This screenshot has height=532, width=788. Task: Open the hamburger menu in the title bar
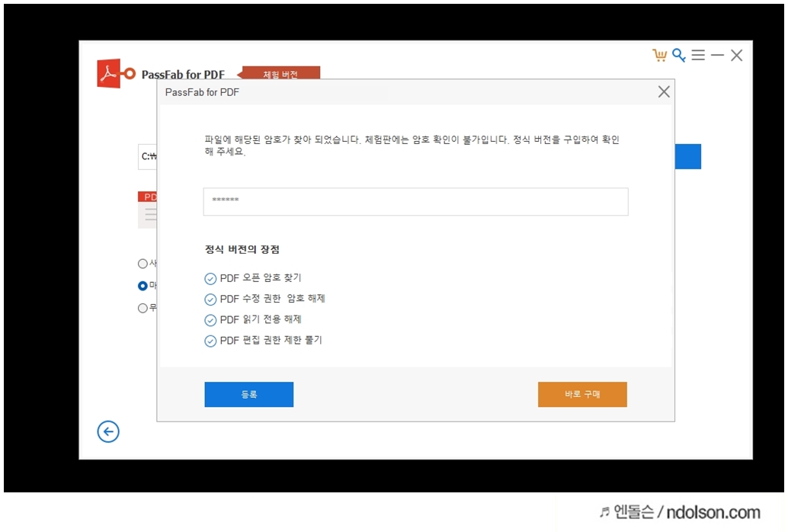coord(698,55)
